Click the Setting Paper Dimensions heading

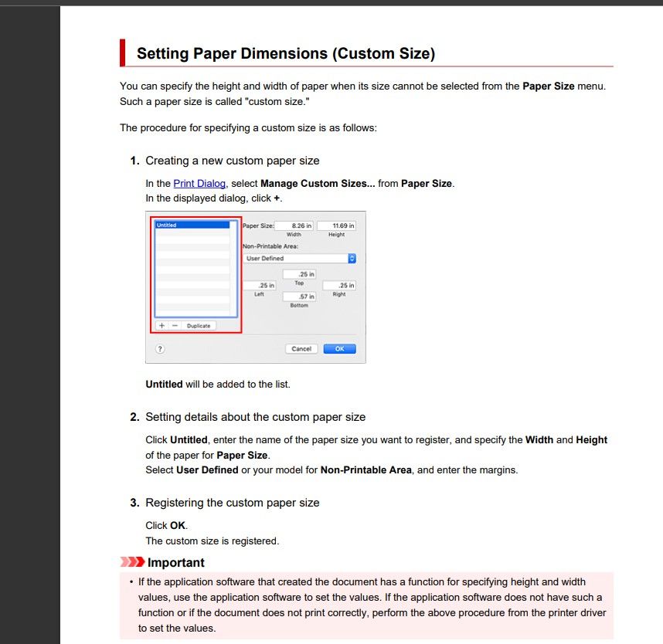pyautogui.click(x=285, y=54)
